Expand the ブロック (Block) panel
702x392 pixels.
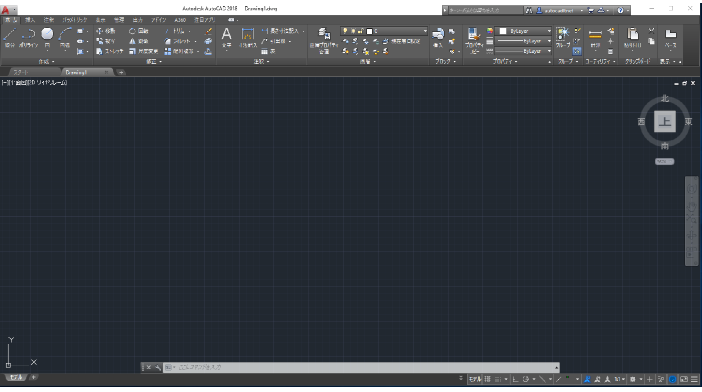445,62
